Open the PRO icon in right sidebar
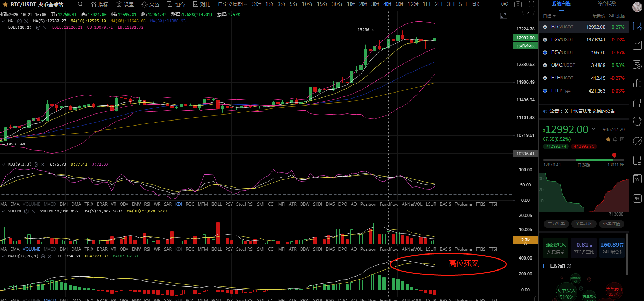Viewport: 644px width, 301px height. [637, 199]
